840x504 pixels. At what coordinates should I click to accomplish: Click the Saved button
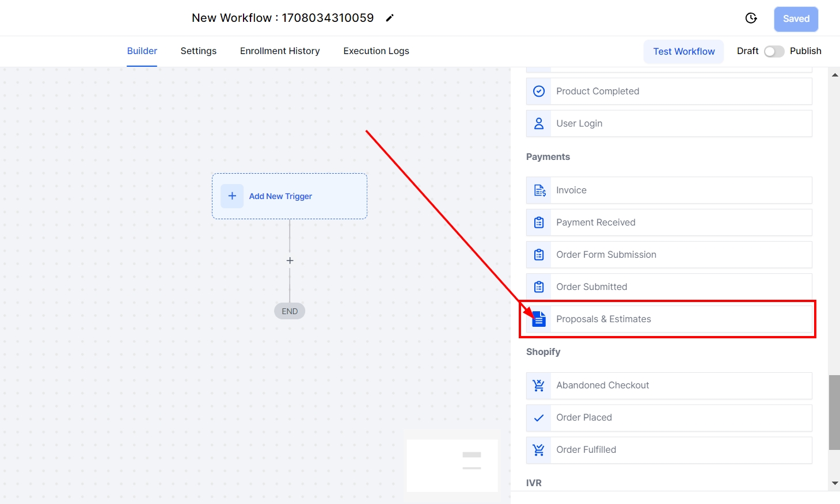[796, 19]
